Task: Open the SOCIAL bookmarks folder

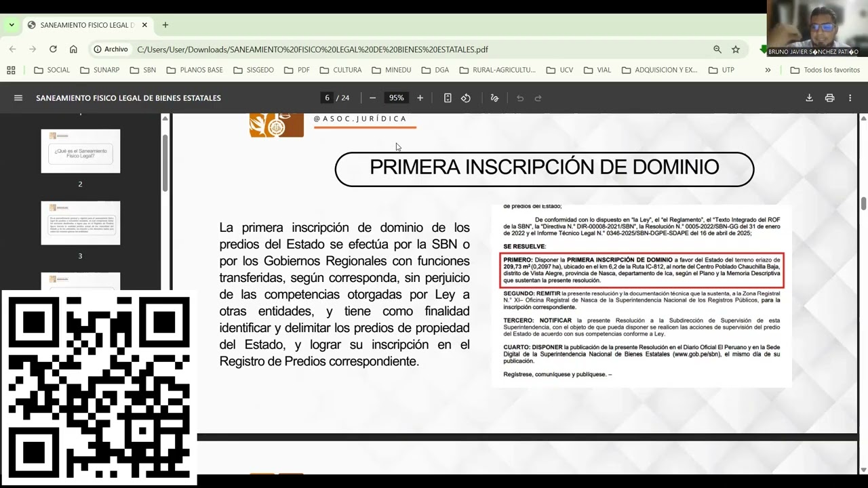Action: tap(52, 70)
